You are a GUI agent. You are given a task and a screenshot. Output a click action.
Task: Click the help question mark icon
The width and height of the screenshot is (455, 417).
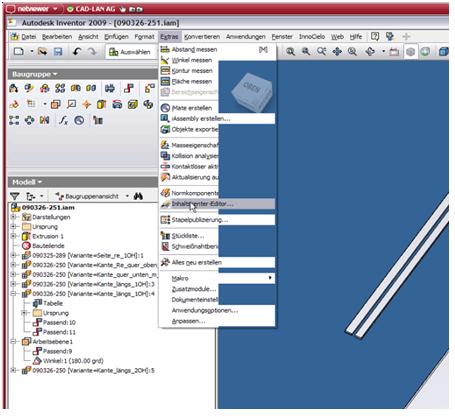pyautogui.click(x=375, y=36)
